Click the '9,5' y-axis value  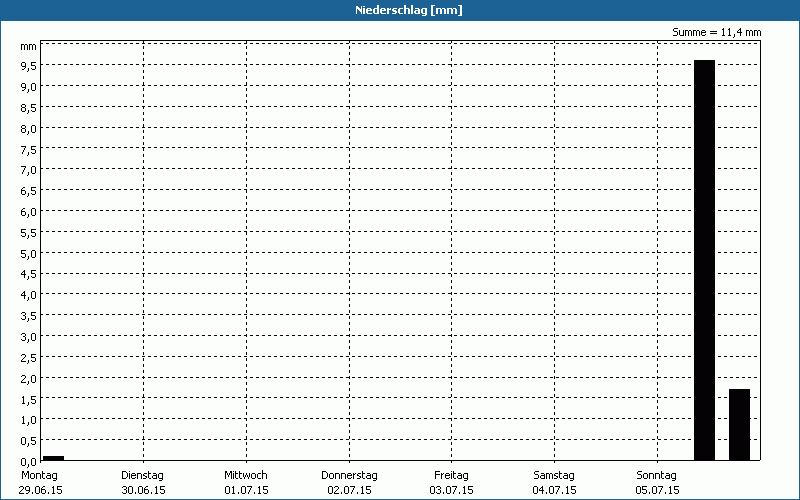[x=29, y=65]
